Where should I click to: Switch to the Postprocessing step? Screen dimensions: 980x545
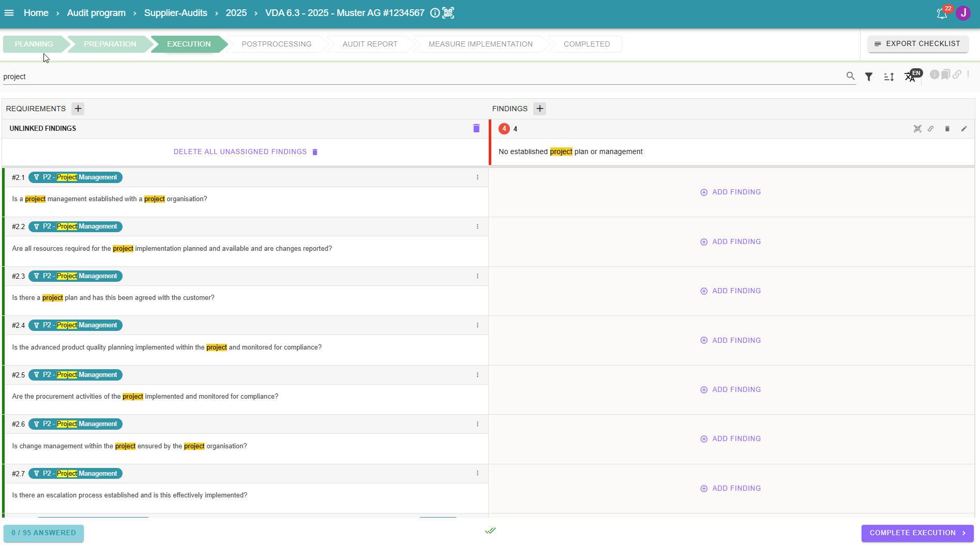[x=276, y=44]
